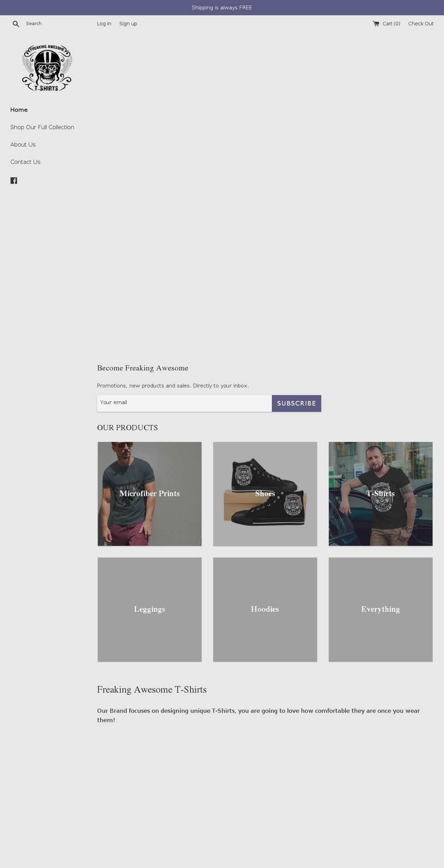Open Contact Us menu item

(x=25, y=162)
